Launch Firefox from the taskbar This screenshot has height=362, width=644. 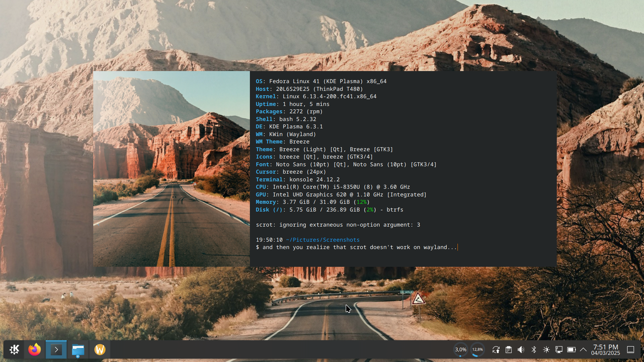35,349
